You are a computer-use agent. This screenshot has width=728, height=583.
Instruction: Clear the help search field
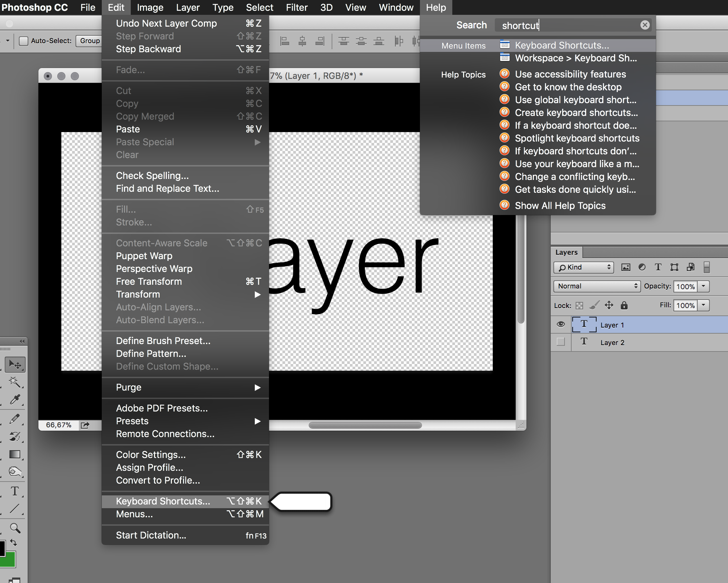click(x=645, y=25)
